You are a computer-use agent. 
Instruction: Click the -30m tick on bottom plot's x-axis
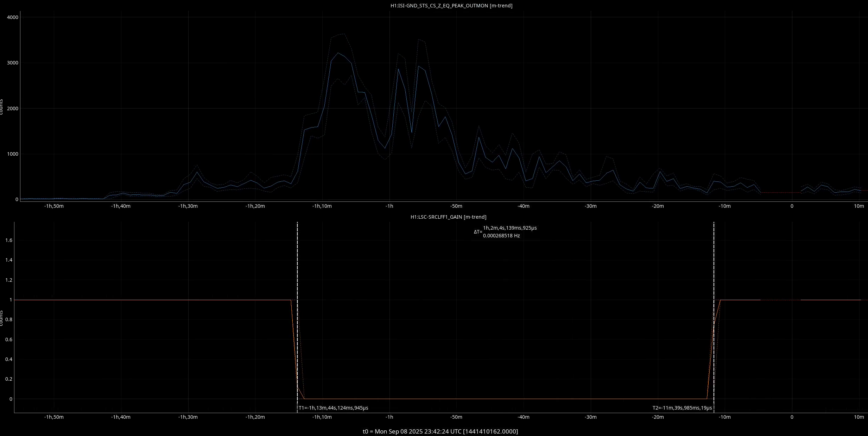pos(590,417)
